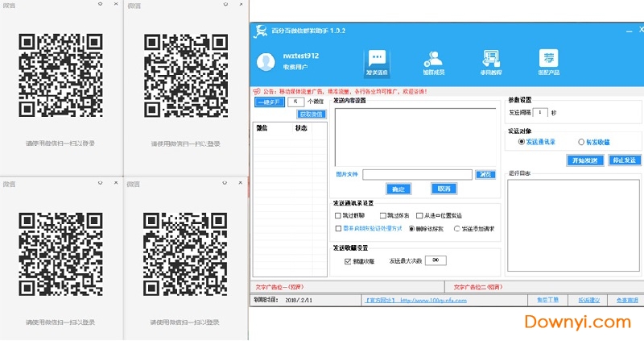This screenshot has width=644, height=341.
Task: Click settings icon in lower-left WeChat window title
Action: [x=100, y=183]
